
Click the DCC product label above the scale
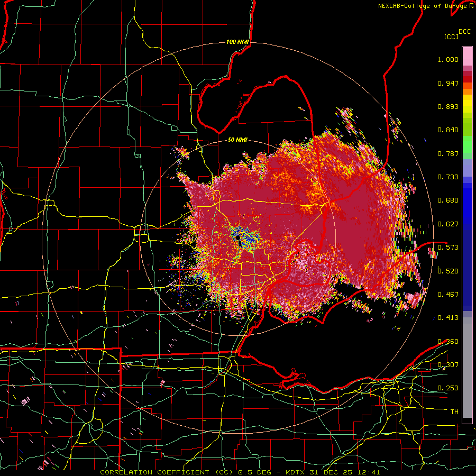coord(464,32)
